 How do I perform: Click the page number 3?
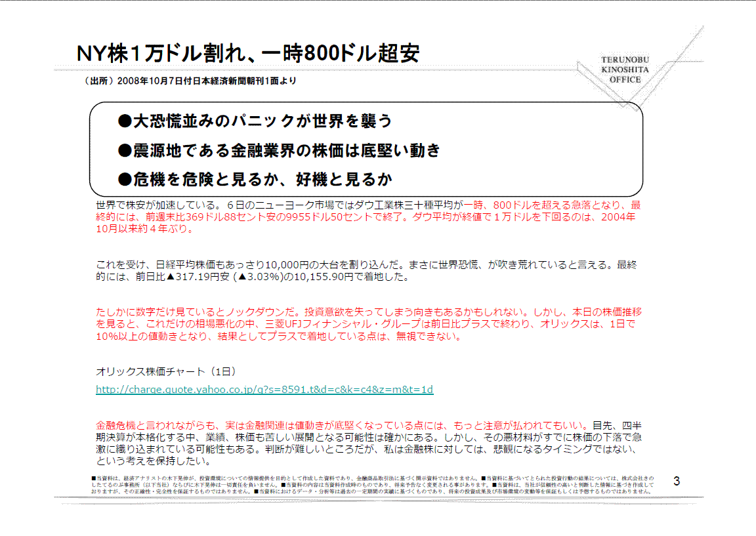[677, 482]
